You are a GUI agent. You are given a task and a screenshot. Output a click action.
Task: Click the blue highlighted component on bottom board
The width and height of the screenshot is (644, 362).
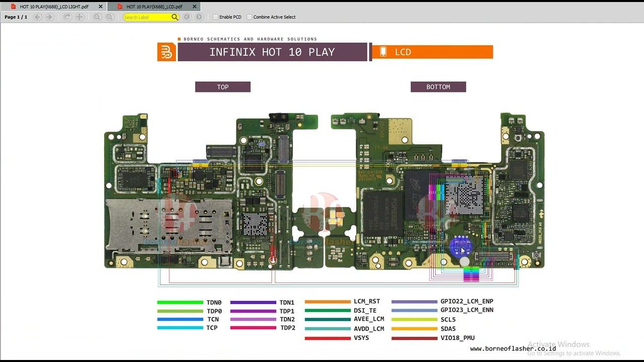tap(460, 246)
